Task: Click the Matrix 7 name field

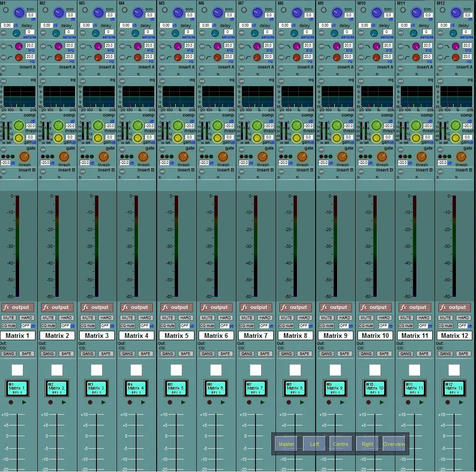Action: coord(255,335)
